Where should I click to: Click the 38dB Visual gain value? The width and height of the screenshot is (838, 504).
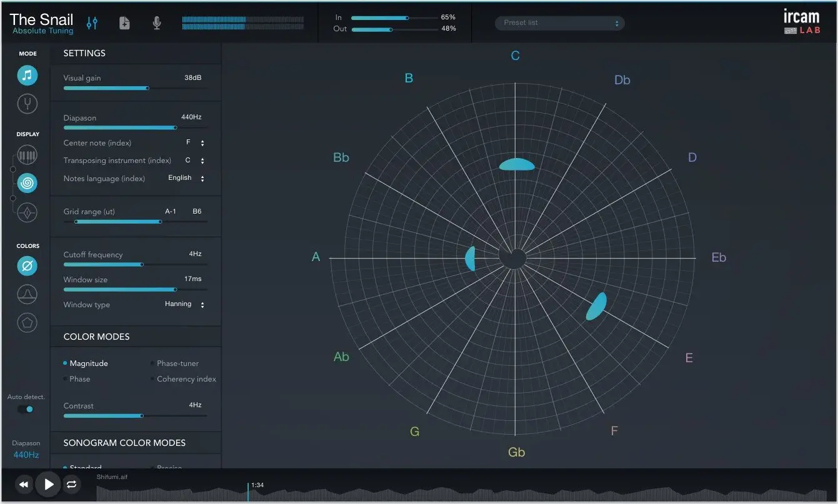click(x=193, y=78)
